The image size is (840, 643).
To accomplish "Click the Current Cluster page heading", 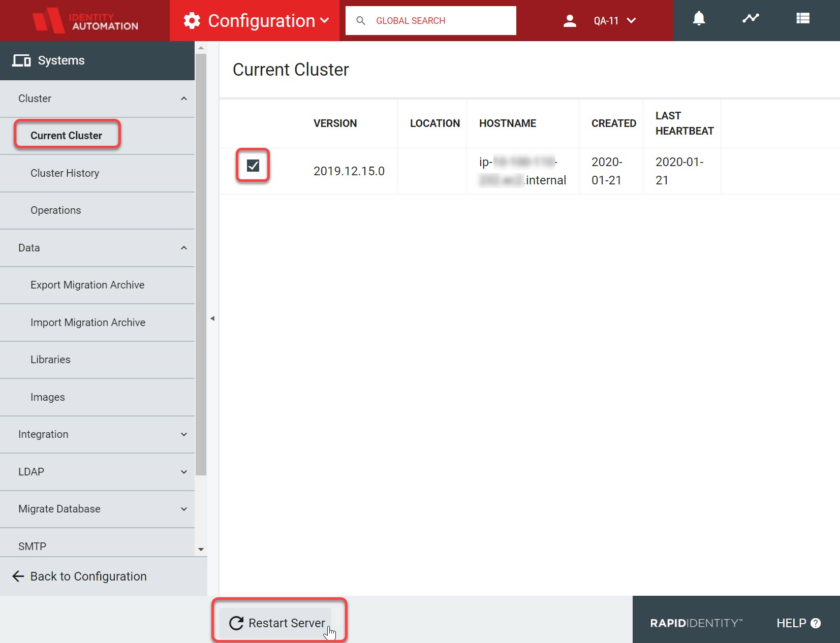I will tap(291, 70).
